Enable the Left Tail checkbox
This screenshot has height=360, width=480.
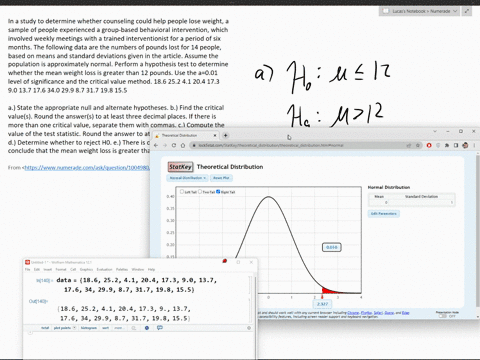182,192
